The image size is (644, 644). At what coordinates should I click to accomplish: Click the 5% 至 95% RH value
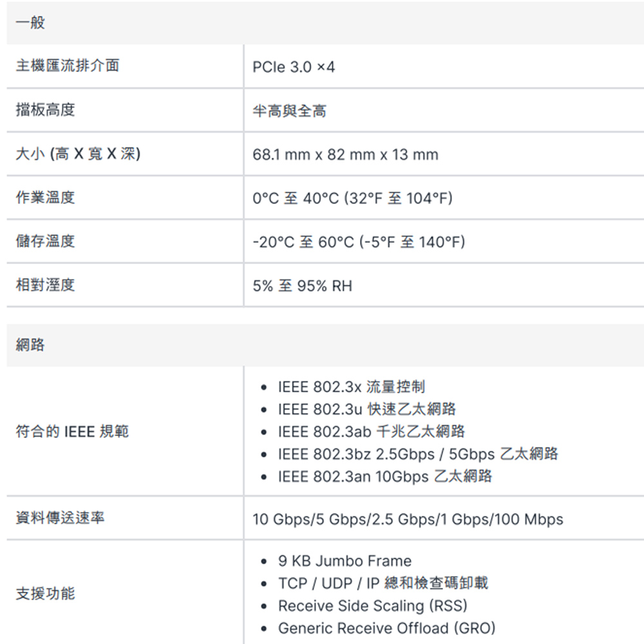(x=302, y=286)
